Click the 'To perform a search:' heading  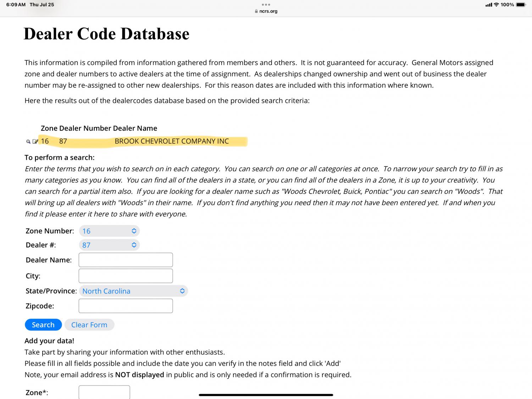coord(60,157)
